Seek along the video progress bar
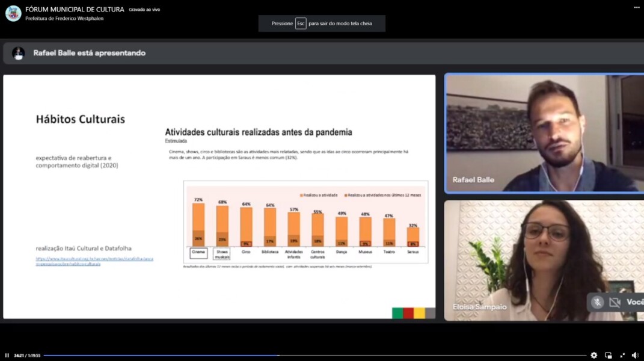 [x=315, y=355]
